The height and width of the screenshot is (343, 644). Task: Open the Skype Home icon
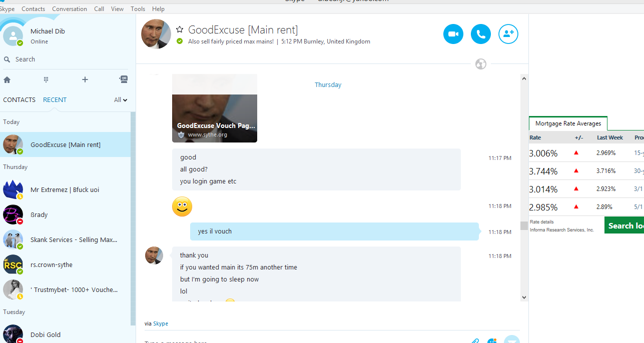(7, 79)
